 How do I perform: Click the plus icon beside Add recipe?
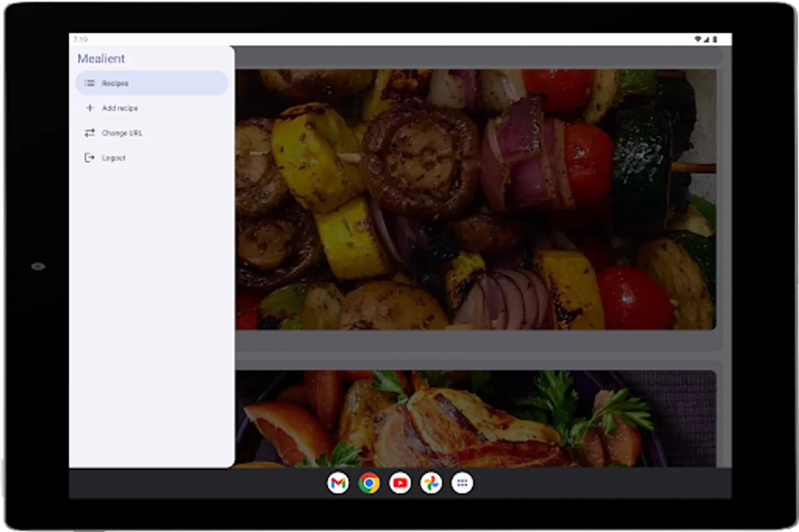(90, 108)
